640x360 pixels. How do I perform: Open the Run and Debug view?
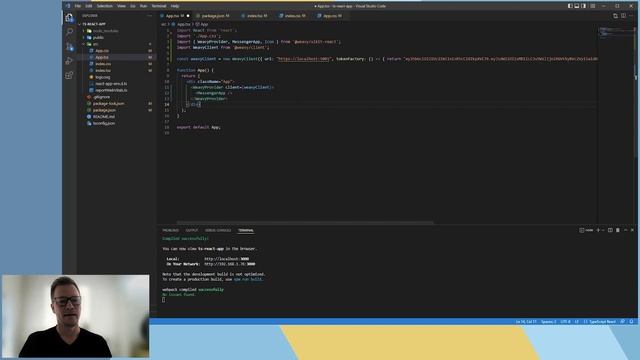[x=69, y=61]
